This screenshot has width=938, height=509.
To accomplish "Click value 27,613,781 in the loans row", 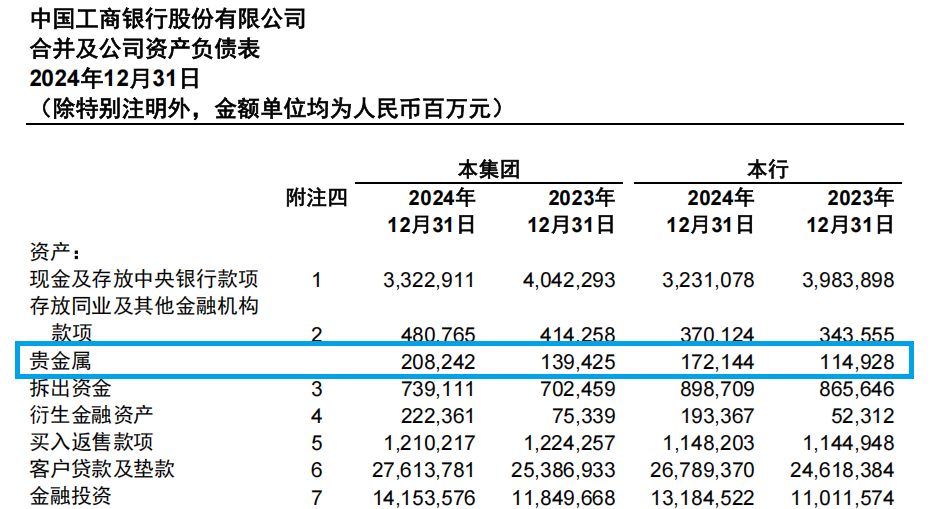I will (x=424, y=470).
